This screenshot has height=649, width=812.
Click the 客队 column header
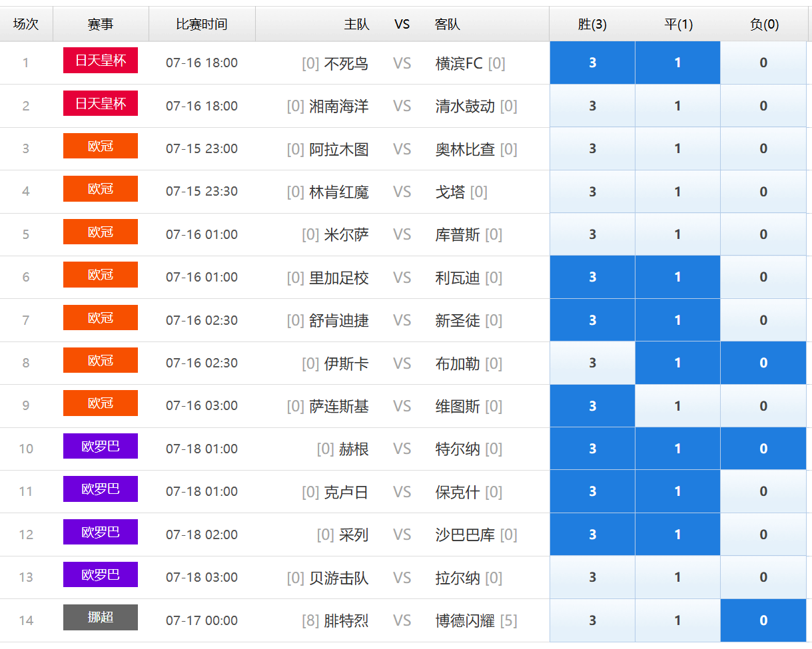(x=448, y=25)
